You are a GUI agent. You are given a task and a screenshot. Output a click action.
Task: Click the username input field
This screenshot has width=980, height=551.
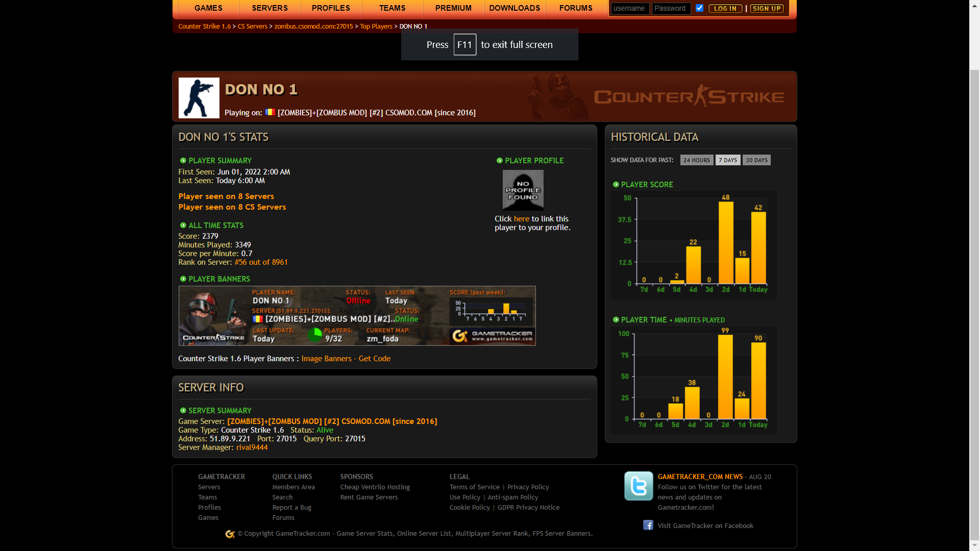pyautogui.click(x=629, y=9)
